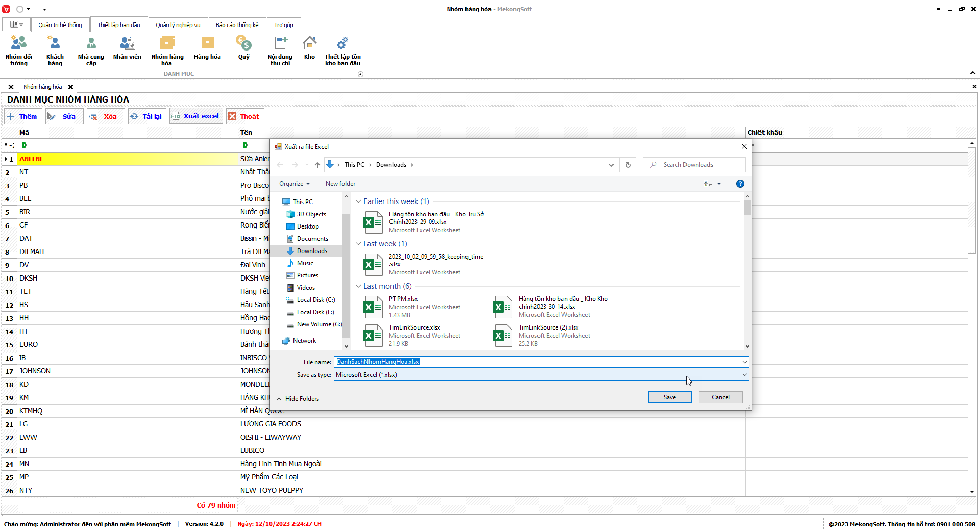The image size is (980, 530).
Task: Open Thiết lập tồn kho ban đầu icon
Action: tap(342, 51)
